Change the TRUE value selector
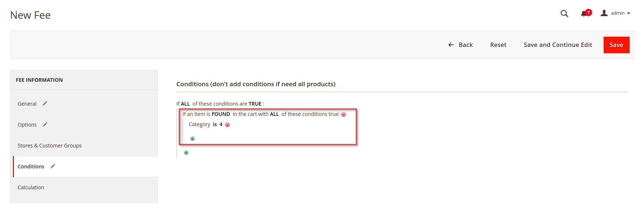The image size is (644, 212). [x=255, y=104]
